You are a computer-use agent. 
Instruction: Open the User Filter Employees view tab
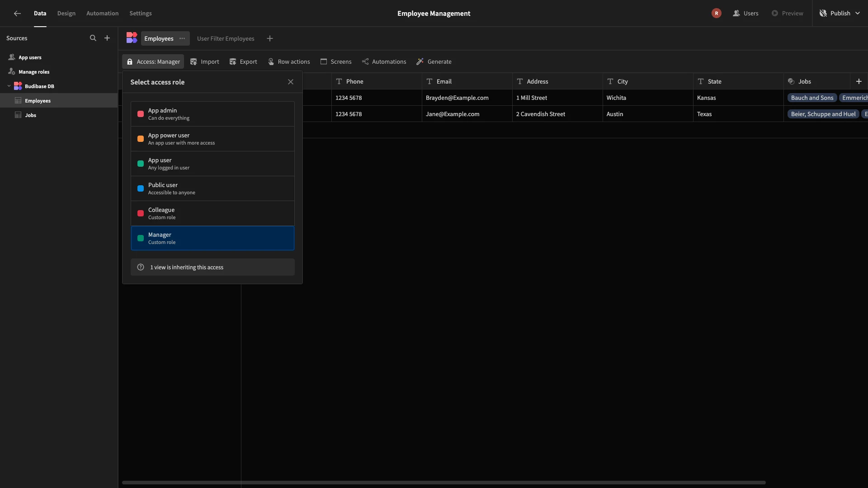point(226,38)
